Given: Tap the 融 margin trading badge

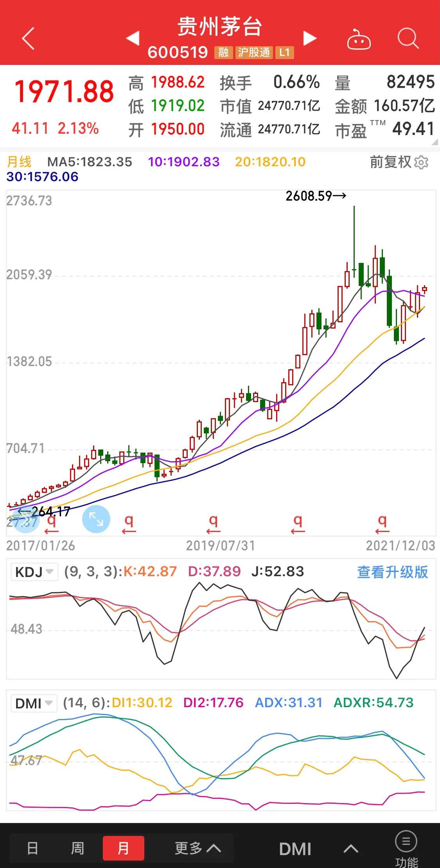Looking at the screenshot, I should click(x=223, y=52).
